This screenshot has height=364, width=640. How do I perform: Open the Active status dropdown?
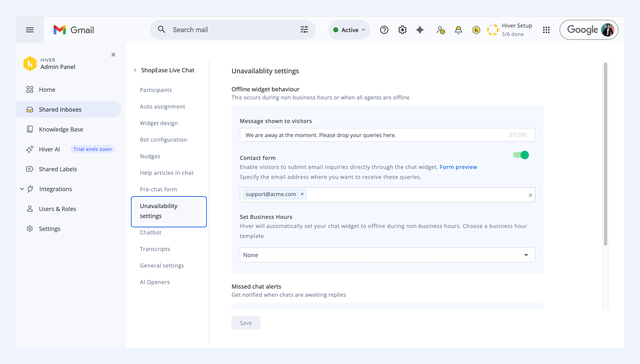(x=349, y=30)
